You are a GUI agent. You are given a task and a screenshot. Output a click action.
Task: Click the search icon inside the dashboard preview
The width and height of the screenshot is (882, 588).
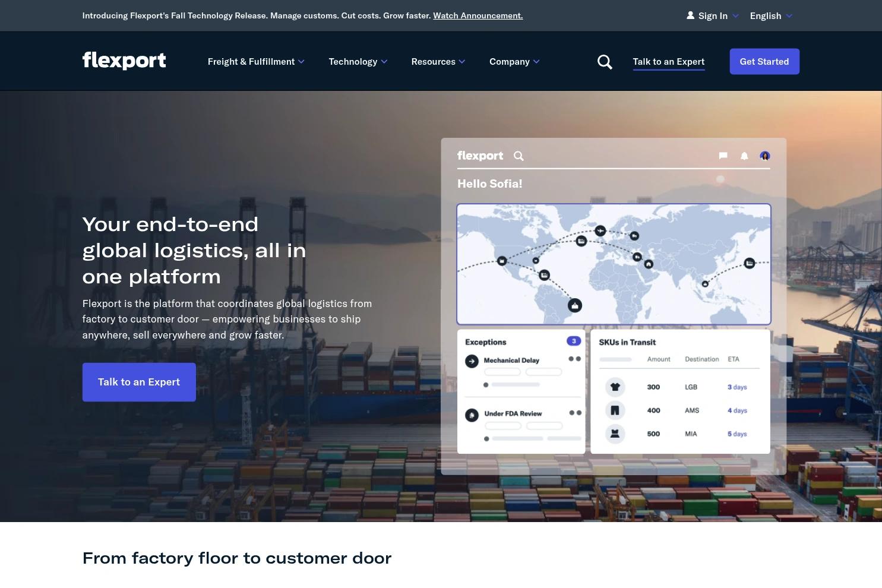pos(519,156)
